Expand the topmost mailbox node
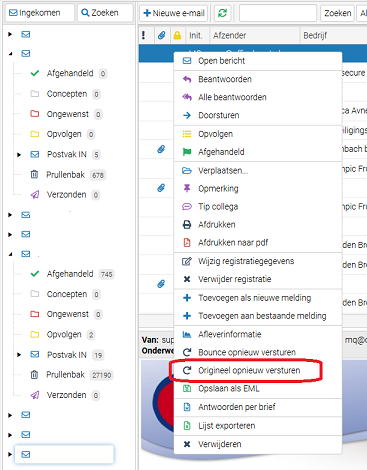 (10, 34)
